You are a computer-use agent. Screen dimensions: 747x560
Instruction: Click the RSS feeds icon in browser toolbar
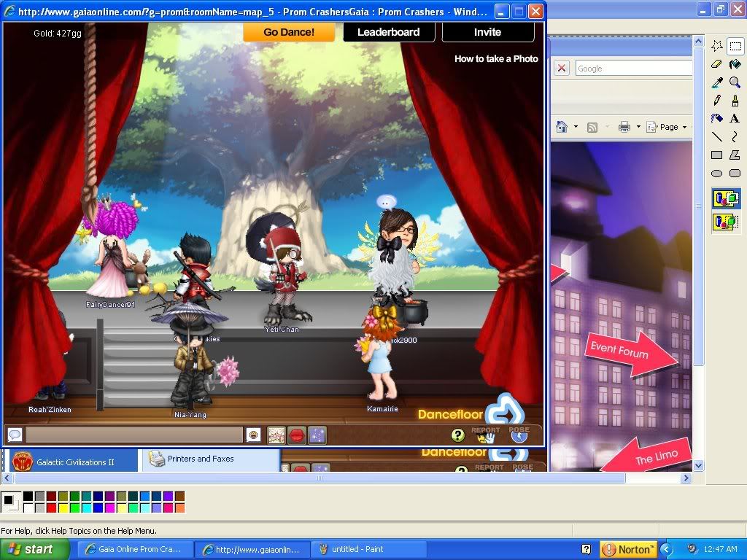[x=592, y=127]
